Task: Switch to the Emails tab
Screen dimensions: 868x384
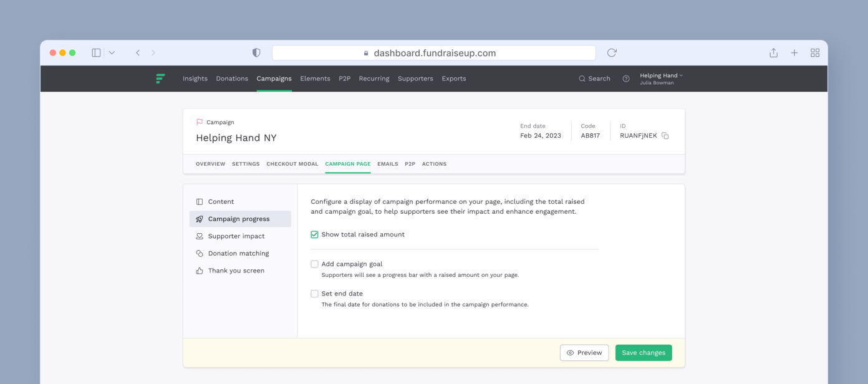Action: pos(387,164)
